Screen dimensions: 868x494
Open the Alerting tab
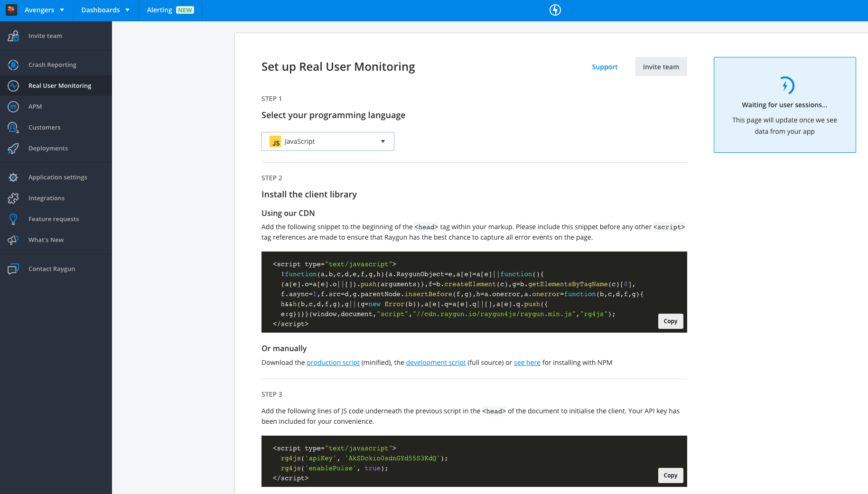click(x=170, y=10)
